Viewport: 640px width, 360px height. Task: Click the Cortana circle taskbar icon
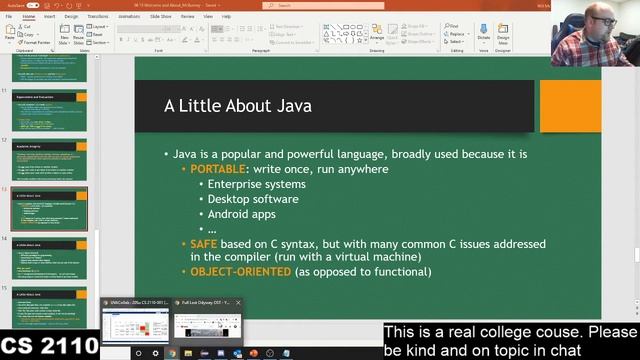point(139,353)
